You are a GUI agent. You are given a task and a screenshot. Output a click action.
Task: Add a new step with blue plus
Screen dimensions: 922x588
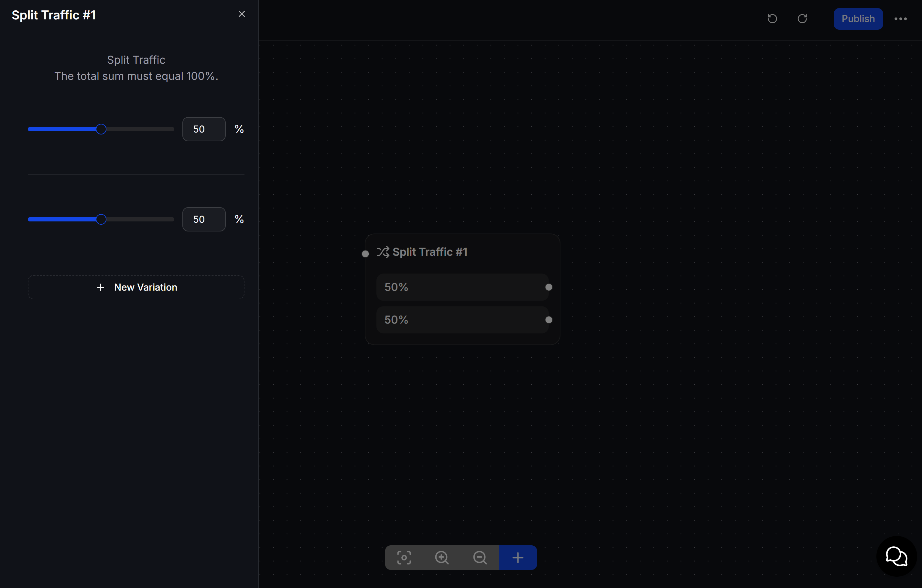click(x=518, y=557)
